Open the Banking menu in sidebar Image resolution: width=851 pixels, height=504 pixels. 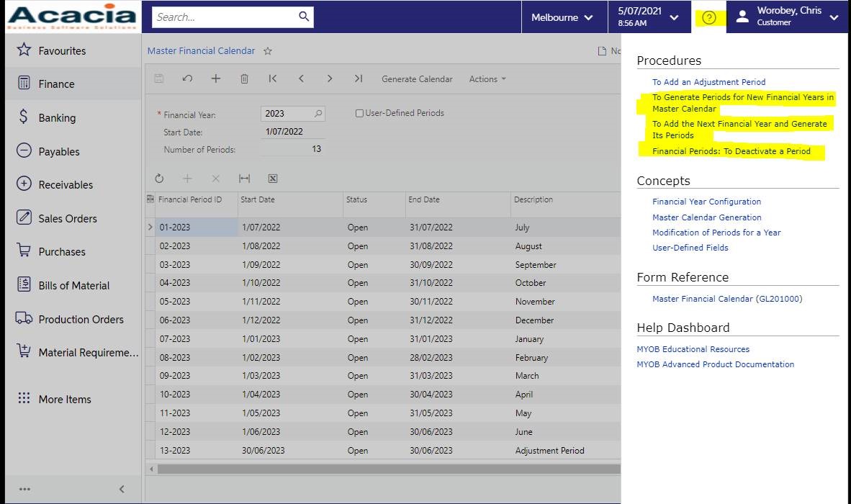(57, 118)
